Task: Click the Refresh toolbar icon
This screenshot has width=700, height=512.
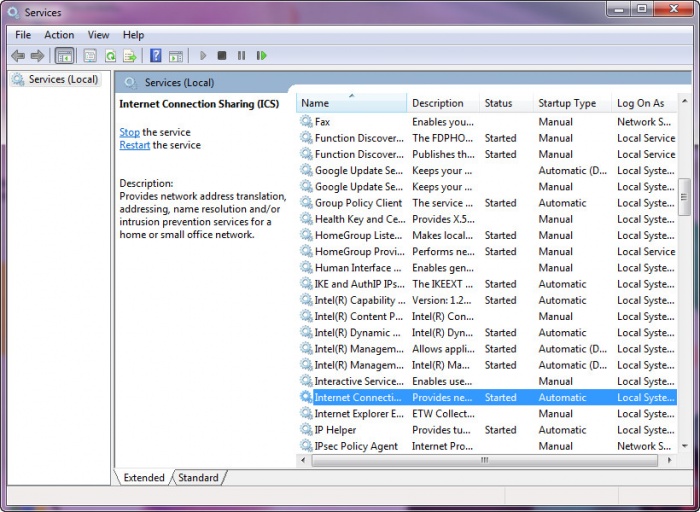Action: click(110, 56)
